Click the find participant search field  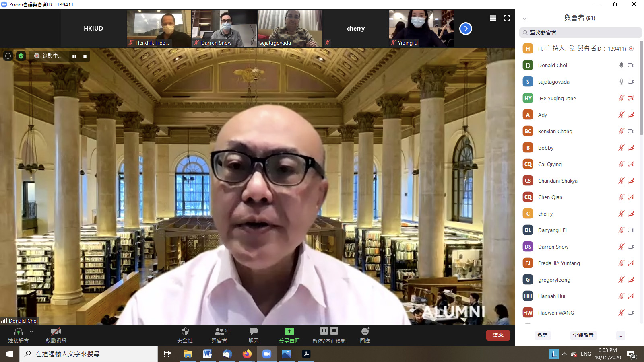coord(580,33)
